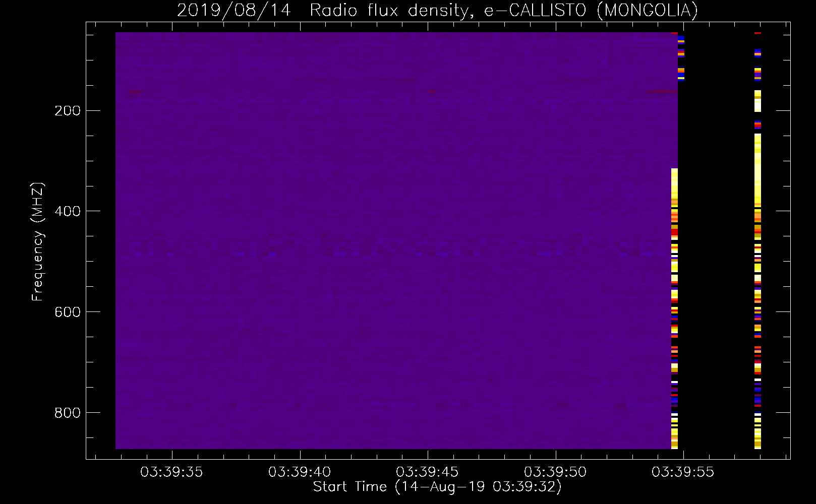
Task: Click the 'Frequency (MHZ)' axis label
Action: pyautogui.click(x=38, y=241)
